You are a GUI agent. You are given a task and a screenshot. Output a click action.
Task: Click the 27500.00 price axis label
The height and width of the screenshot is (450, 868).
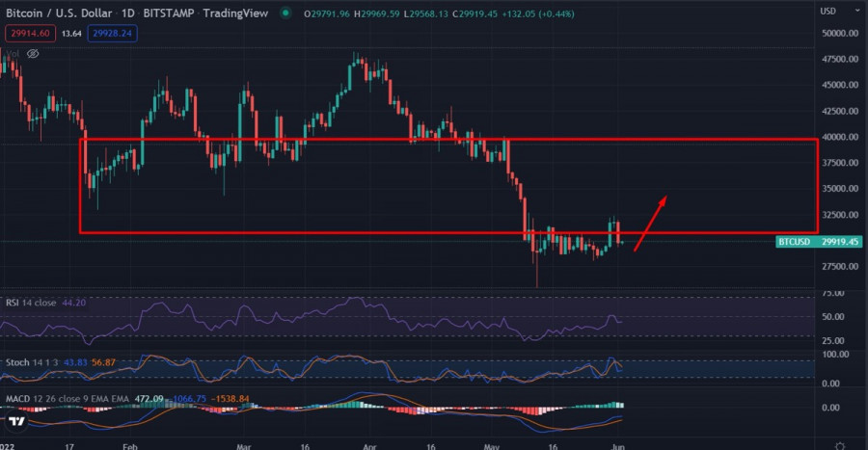point(840,267)
